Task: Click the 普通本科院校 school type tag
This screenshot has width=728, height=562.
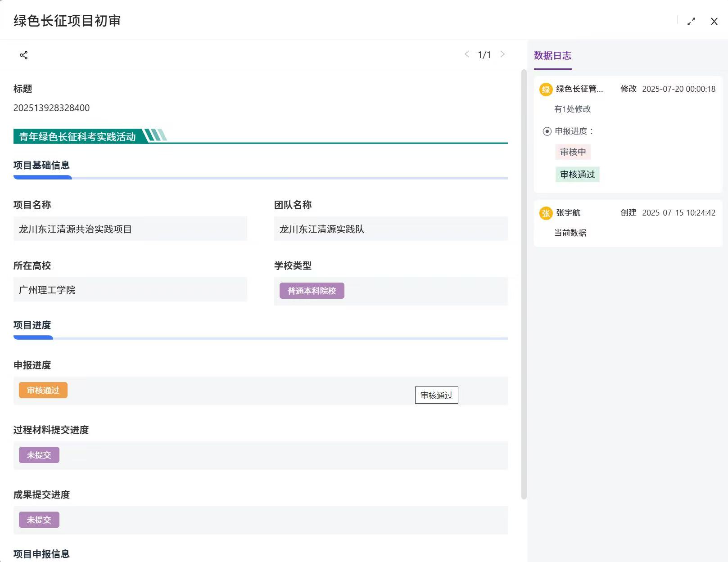Action: click(312, 291)
